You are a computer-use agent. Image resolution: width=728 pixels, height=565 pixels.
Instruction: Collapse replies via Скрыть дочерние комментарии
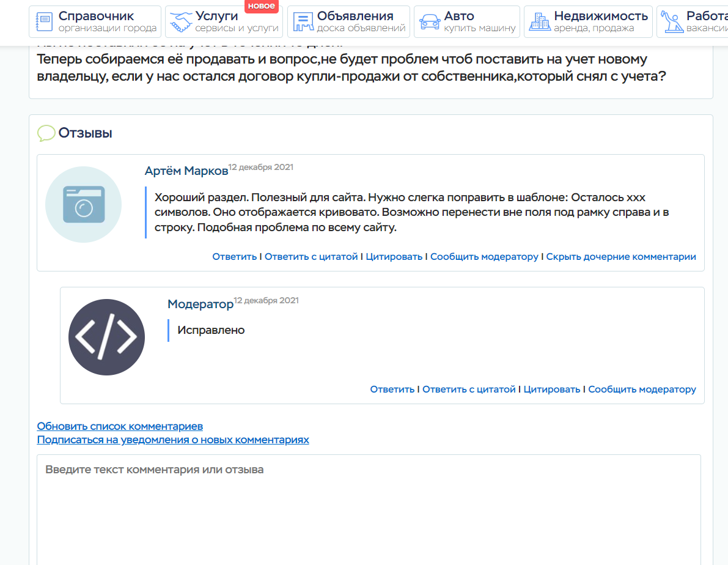click(x=620, y=257)
